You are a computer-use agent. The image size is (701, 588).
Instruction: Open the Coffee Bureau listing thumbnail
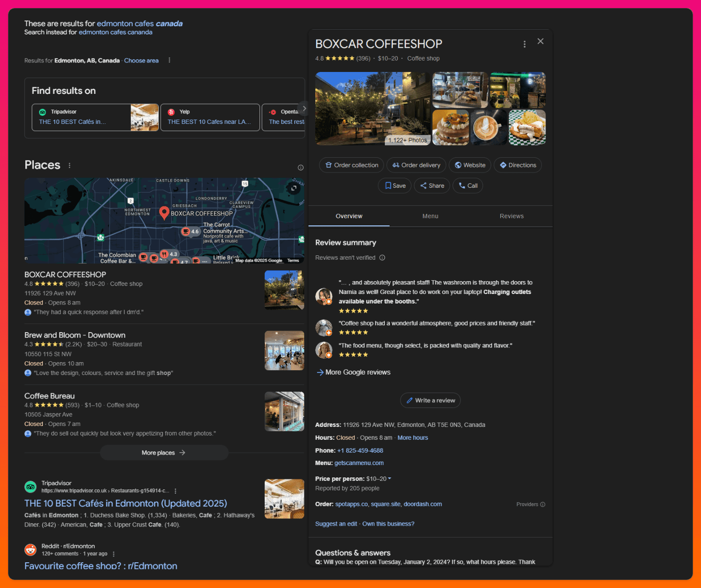[284, 411]
